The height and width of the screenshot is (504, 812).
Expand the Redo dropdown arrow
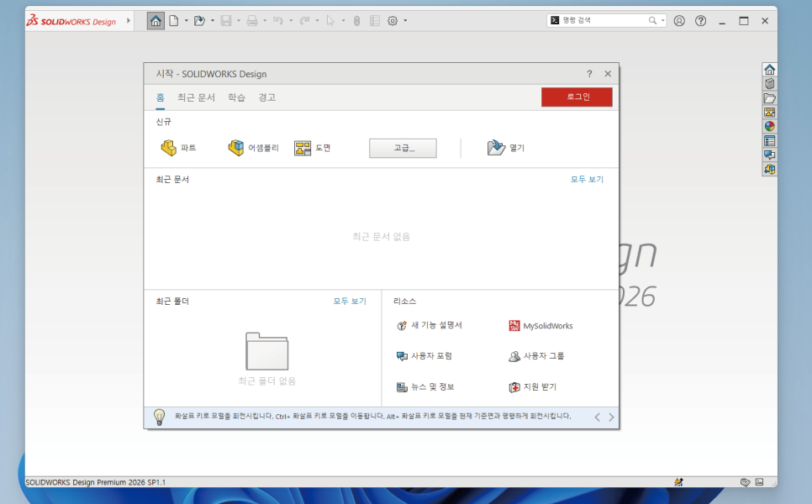317,21
